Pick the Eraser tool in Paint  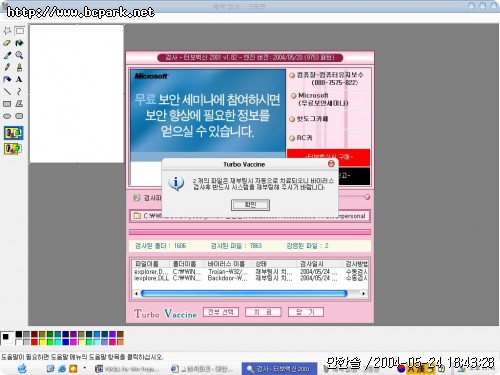click(7, 43)
